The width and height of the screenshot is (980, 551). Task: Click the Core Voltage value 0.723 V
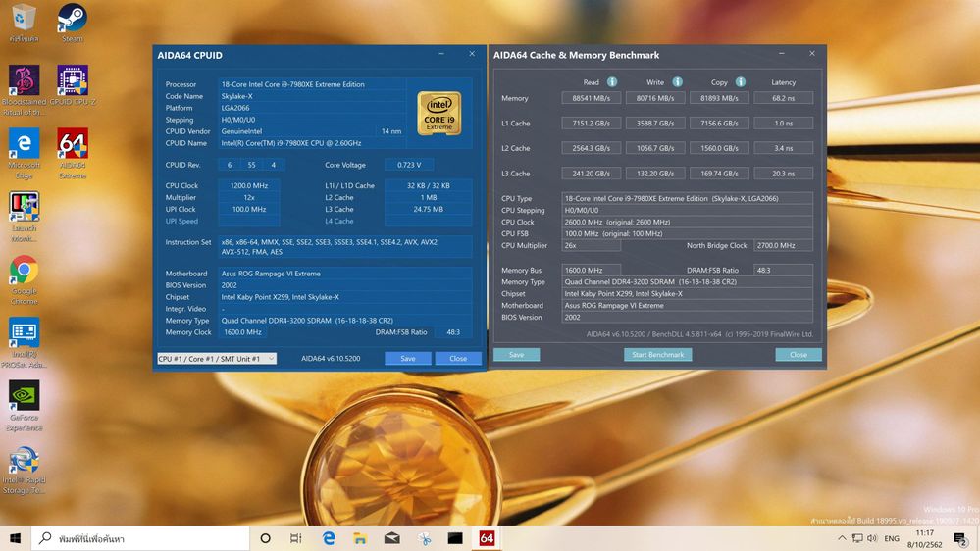[409, 165]
